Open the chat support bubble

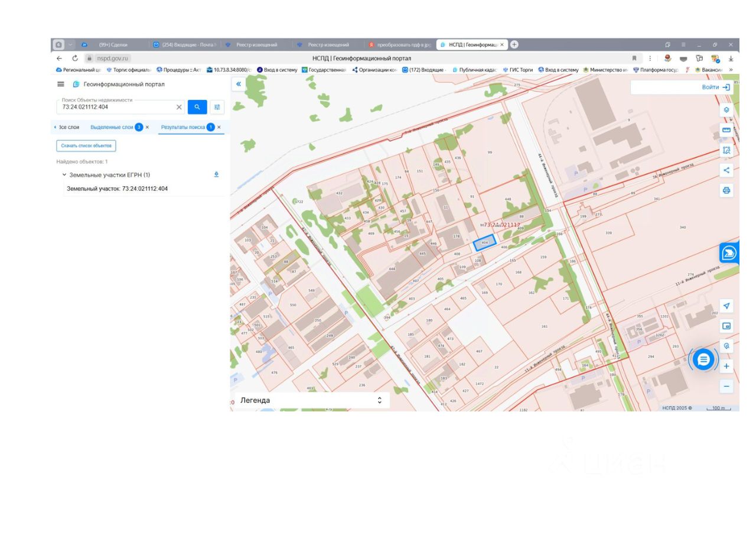[703, 359]
